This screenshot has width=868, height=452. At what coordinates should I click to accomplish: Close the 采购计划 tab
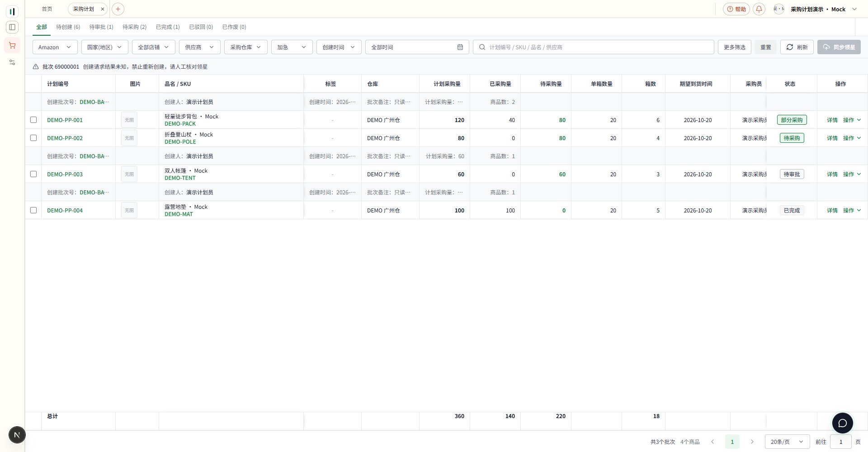coord(103,9)
